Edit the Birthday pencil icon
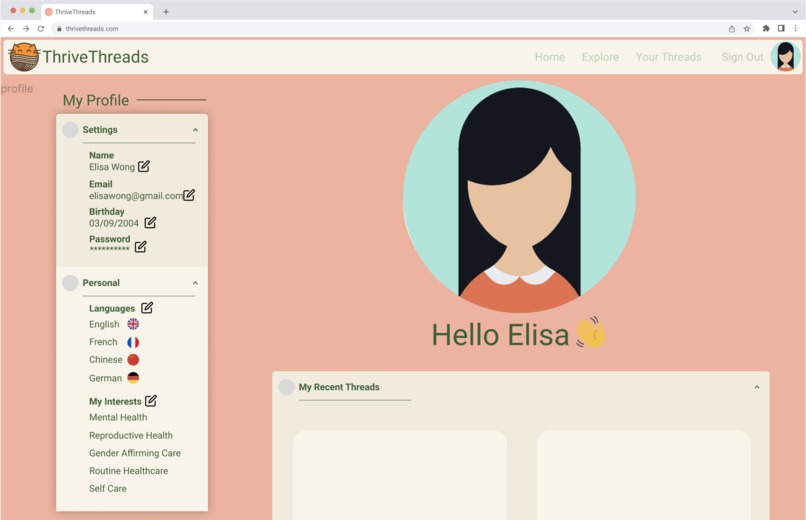 (150, 222)
